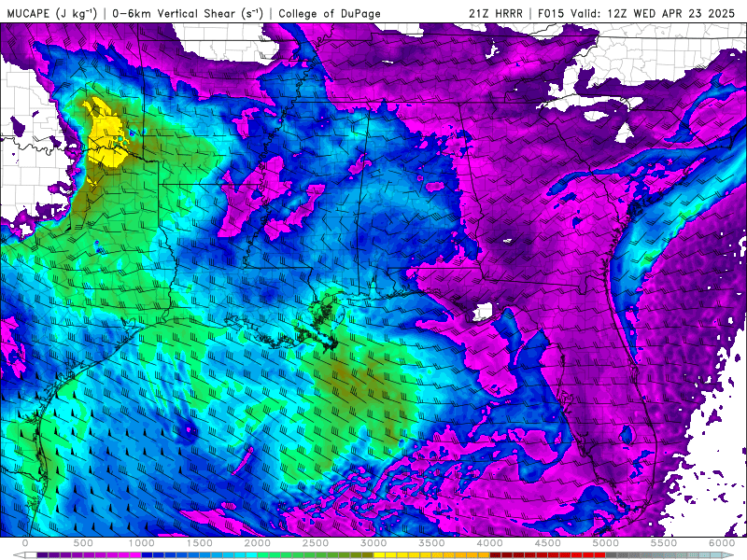Click the 4000 legend label

click(489, 543)
